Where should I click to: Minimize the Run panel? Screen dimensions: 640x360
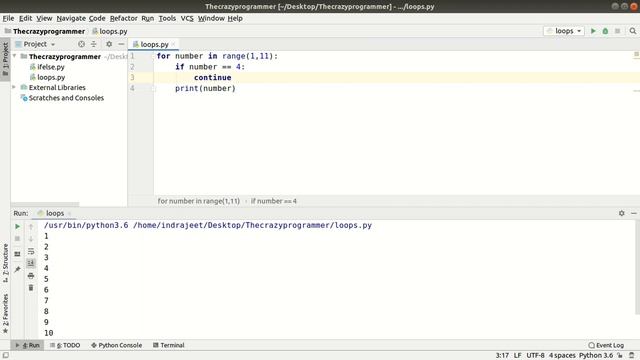point(633,213)
